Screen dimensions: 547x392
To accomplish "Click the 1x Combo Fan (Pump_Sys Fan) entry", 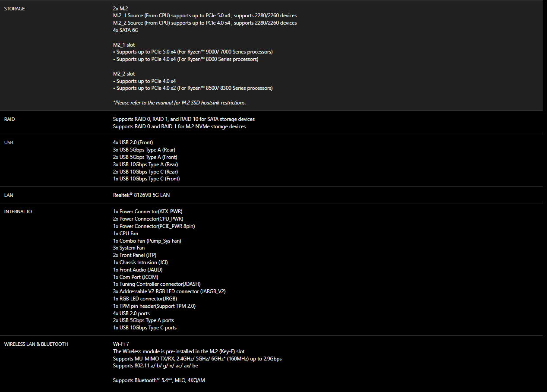I will [147, 241].
